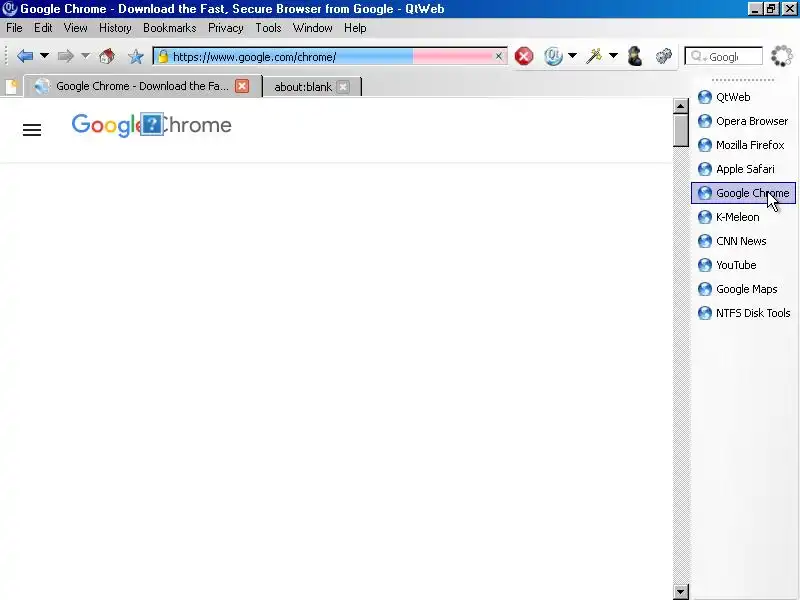This screenshot has height=600, width=800.
Task: Click the bookmarks panel dotted grip handle
Action: click(x=743, y=80)
